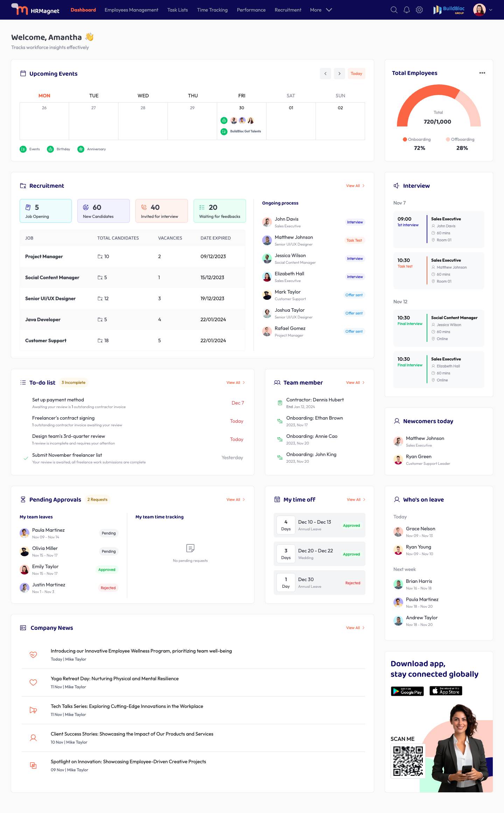504x813 pixels.
Task: Click the HRMagnet logo
Action: (35, 9)
